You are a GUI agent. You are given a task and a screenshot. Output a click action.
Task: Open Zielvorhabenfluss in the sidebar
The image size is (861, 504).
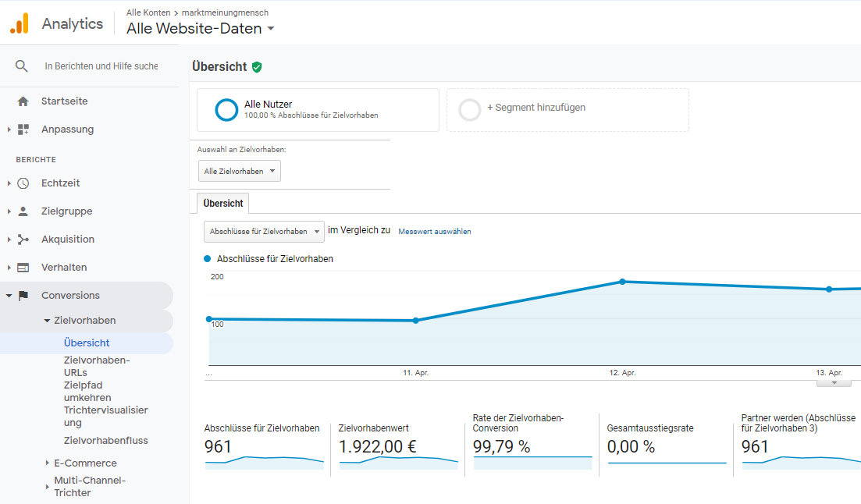105,441
